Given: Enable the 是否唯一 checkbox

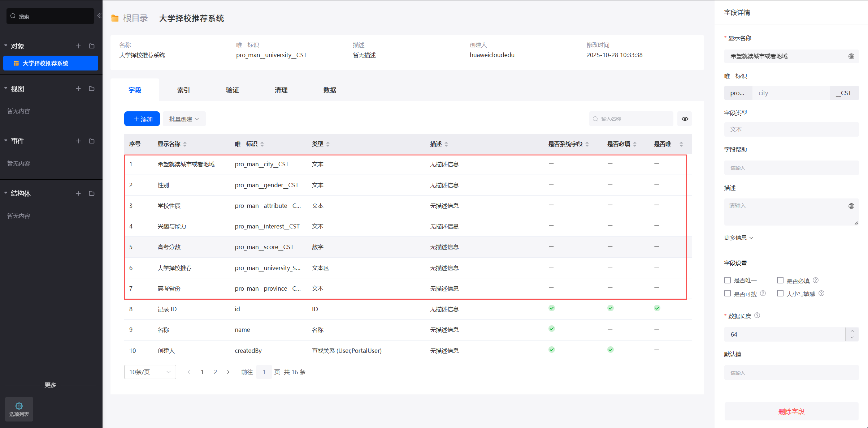Looking at the screenshot, I should point(728,280).
